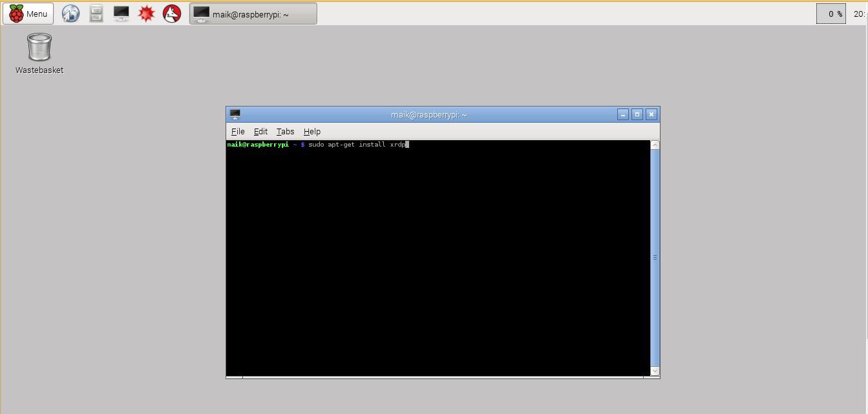Viewport: 868px width, 414px height.
Task: Open the Raspberry Pi Menu button
Action: [x=28, y=14]
